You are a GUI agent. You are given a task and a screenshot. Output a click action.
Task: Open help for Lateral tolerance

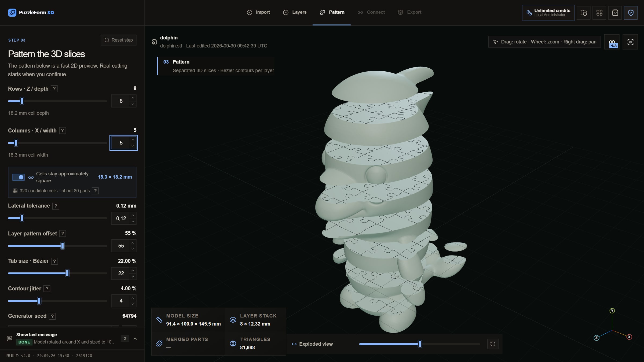coord(56,206)
